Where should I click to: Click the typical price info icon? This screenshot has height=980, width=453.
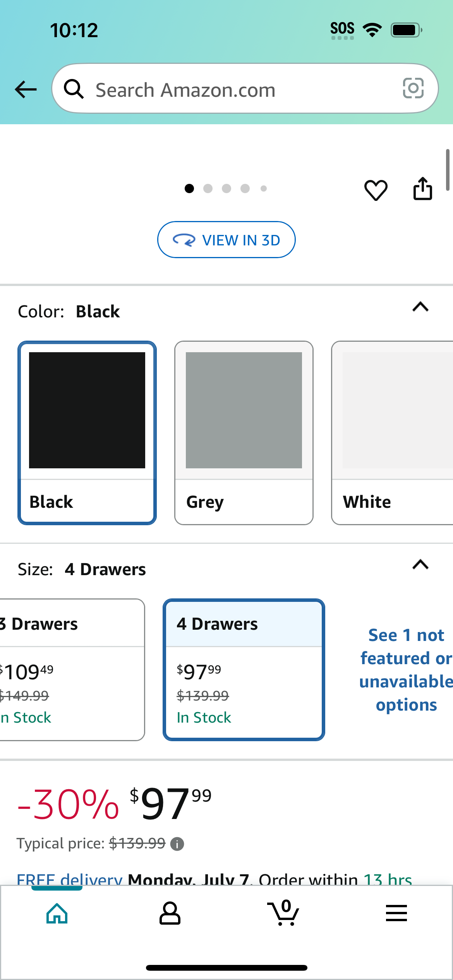tap(177, 844)
